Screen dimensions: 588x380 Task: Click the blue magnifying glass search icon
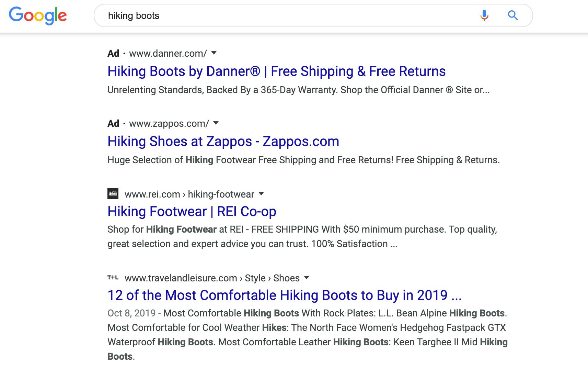[512, 15]
